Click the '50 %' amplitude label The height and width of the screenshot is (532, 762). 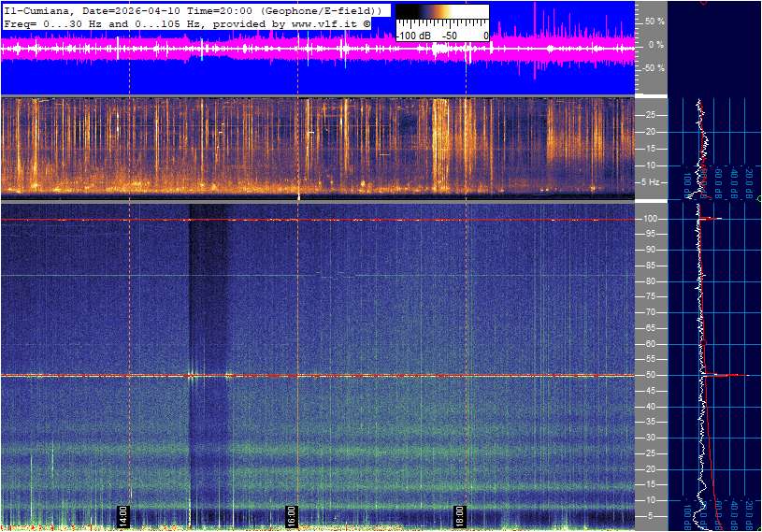pyautogui.click(x=654, y=22)
